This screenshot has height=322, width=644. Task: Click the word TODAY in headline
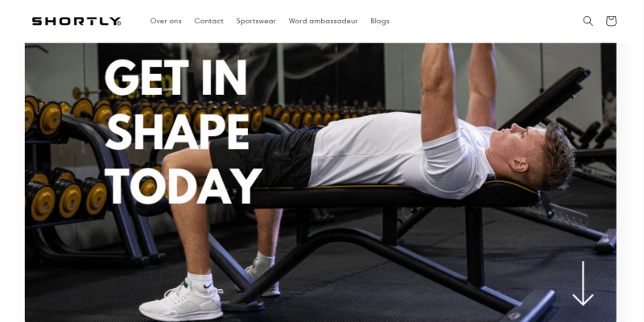point(184,186)
